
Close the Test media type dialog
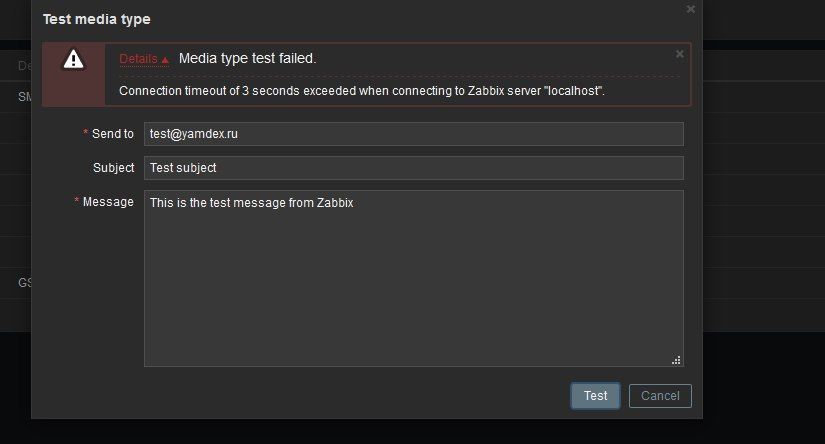coord(690,9)
